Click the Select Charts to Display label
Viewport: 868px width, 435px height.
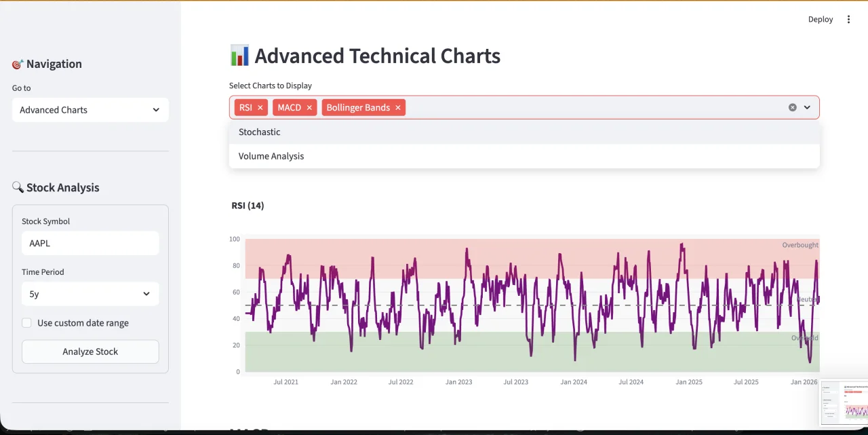[271, 86]
